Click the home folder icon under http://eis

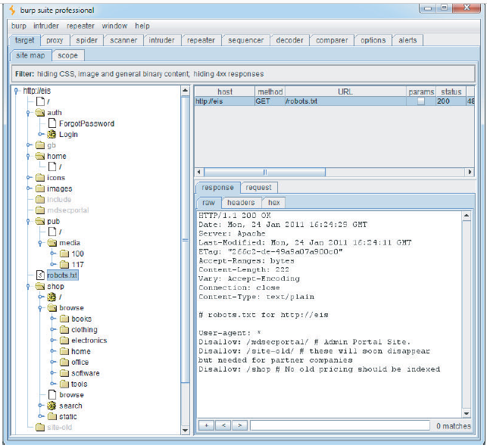[40, 156]
